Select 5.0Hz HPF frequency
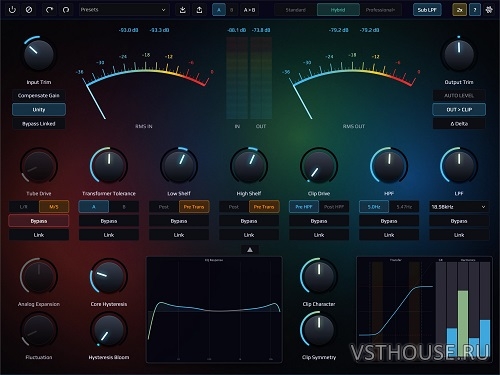Screen dimensions: 500x375 click(x=374, y=207)
